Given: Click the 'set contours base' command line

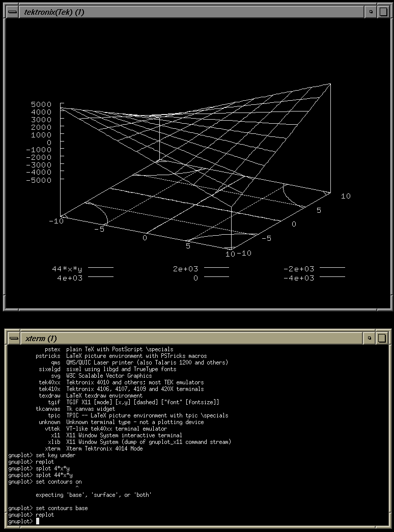Looking at the screenshot, I should pyautogui.click(x=61, y=508).
